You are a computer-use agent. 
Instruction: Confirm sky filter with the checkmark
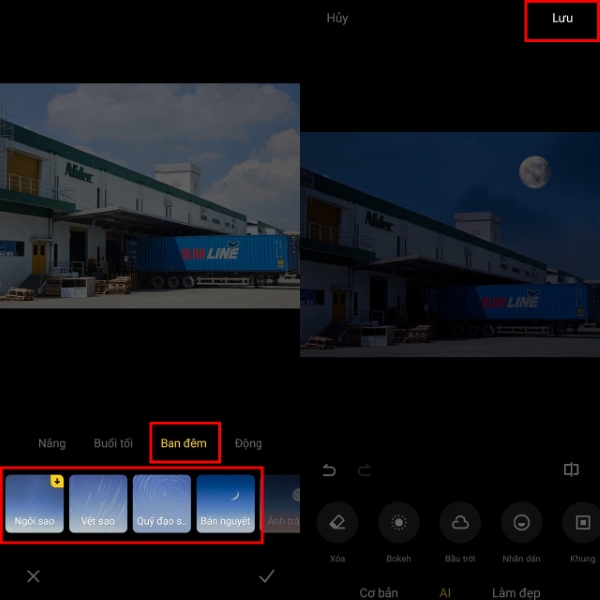[x=266, y=576]
